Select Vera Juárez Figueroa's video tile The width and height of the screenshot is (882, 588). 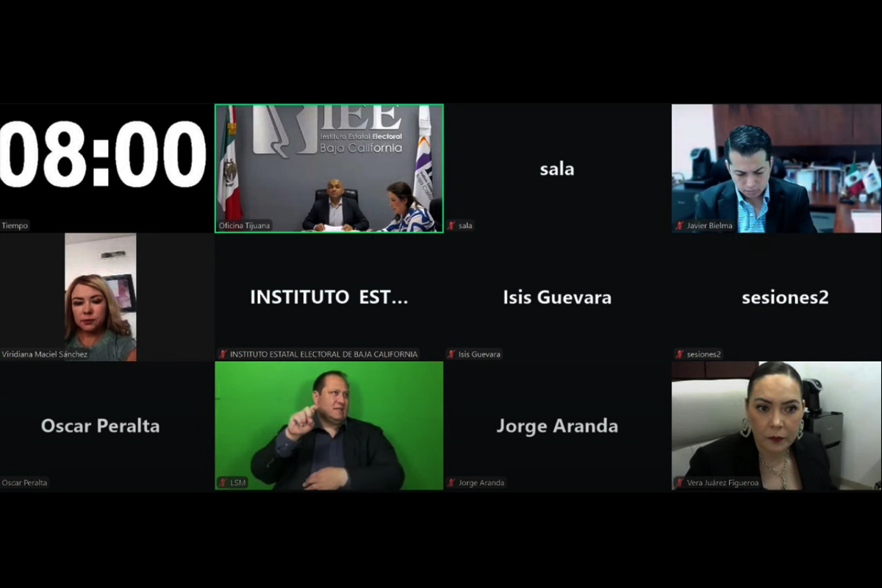(x=776, y=426)
